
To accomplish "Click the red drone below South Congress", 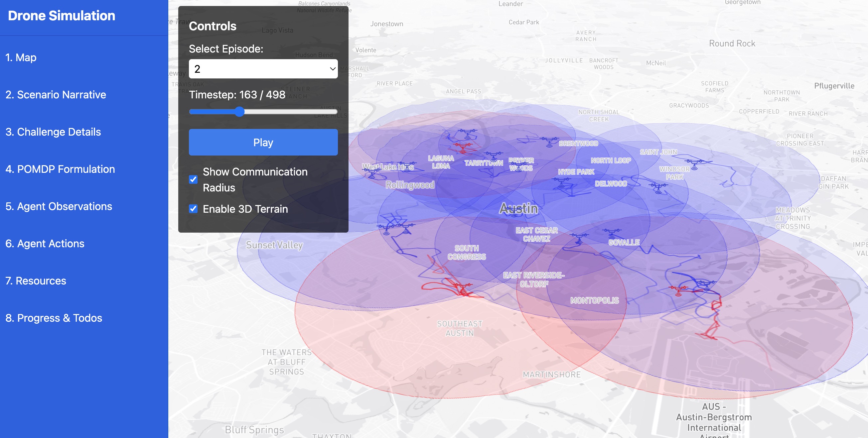I will click(463, 288).
